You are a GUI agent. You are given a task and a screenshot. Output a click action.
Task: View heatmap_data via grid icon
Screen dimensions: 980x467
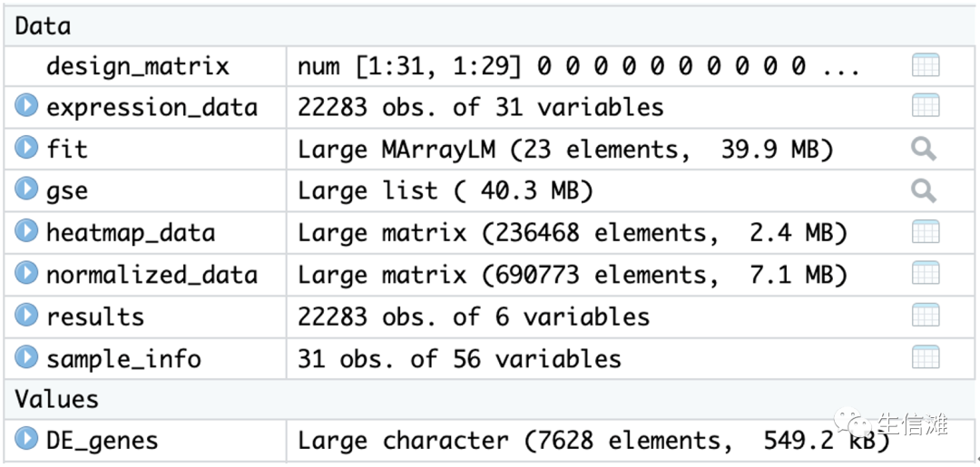pos(925,233)
